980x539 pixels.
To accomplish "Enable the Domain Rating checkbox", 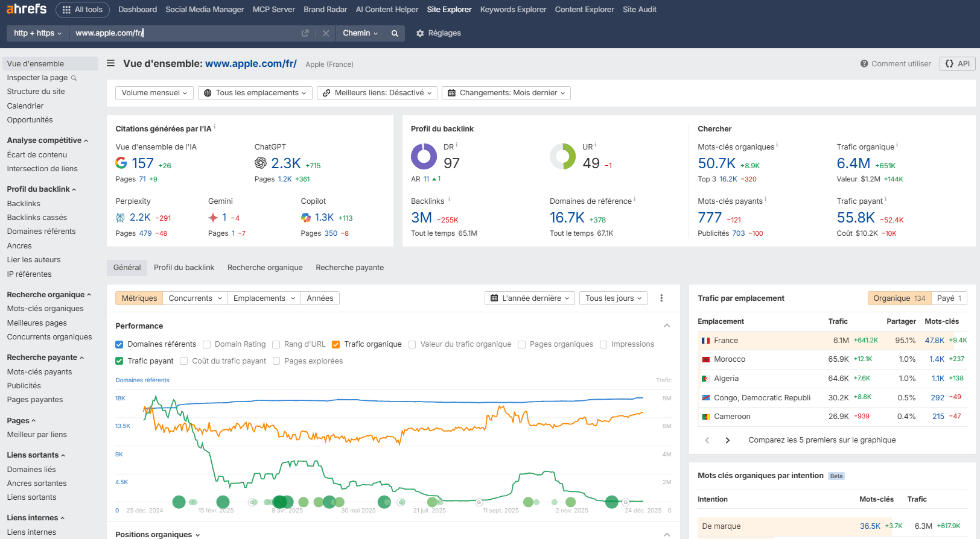I will [x=206, y=344].
